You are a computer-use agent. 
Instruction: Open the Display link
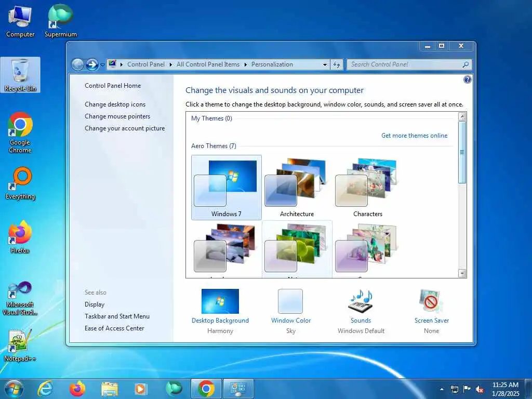coord(95,304)
